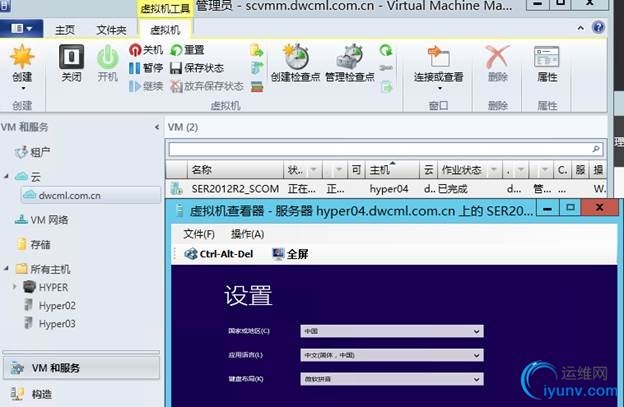Collapse the ribbon with the up chevron
624x407 pixels.
click(581, 28)
